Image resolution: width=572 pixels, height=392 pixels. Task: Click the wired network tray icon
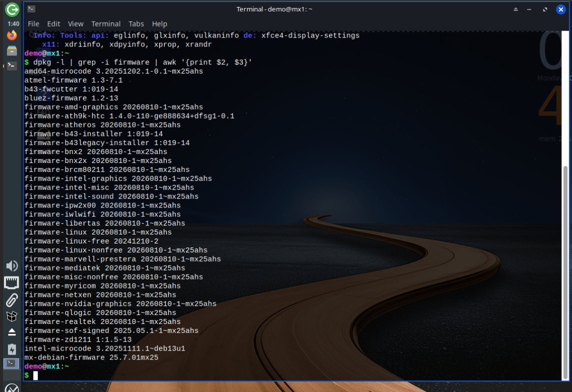(11, 283)
